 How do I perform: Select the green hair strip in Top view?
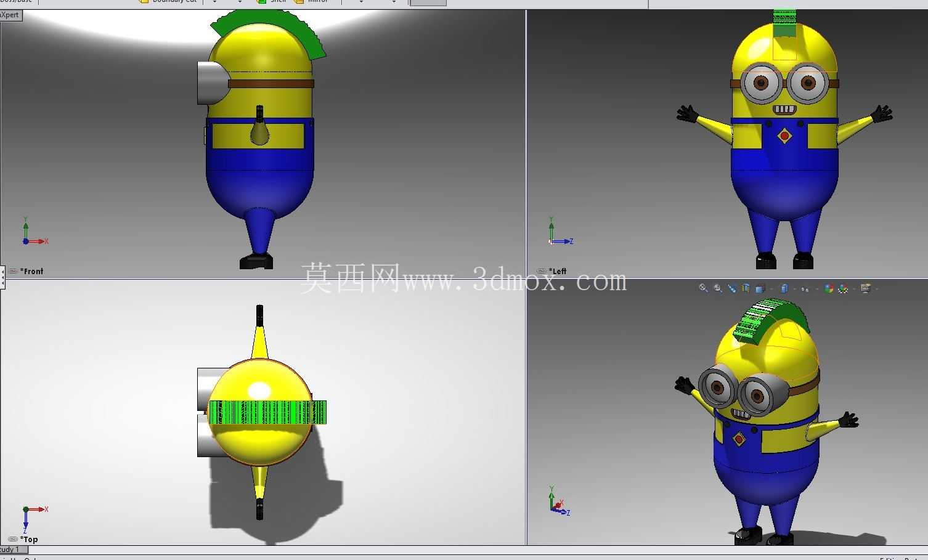pos(267,412)
